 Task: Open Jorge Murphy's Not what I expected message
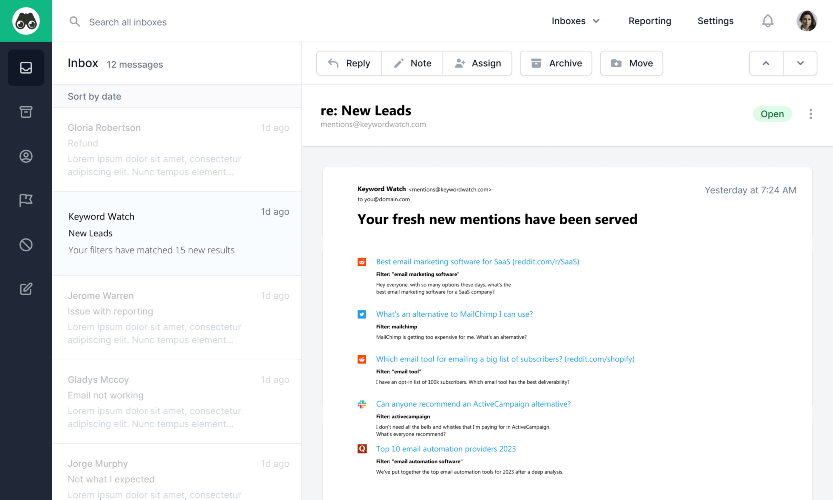tap(177, 472)
